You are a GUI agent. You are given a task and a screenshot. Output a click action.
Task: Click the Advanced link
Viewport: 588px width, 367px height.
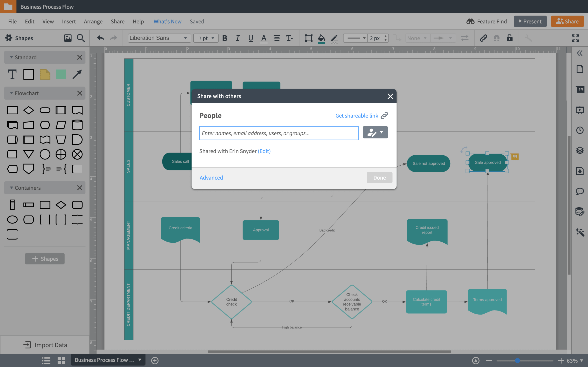[211, 178]
